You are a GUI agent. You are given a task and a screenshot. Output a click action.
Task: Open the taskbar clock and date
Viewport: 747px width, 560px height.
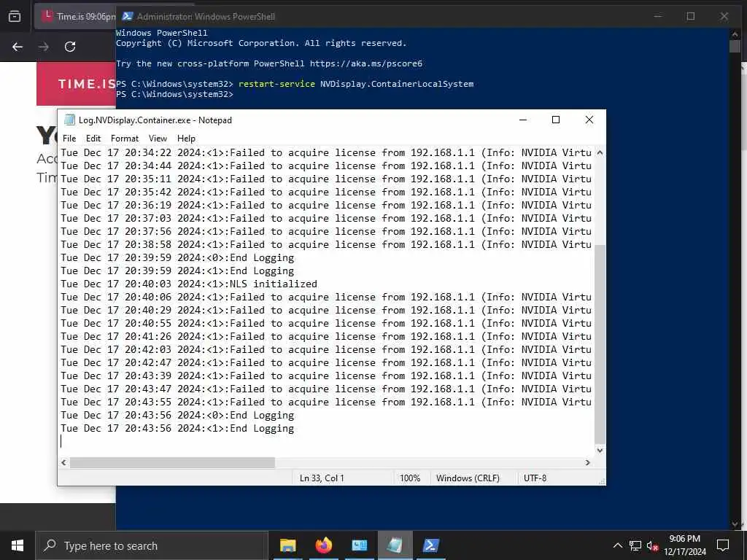point(685,545)
